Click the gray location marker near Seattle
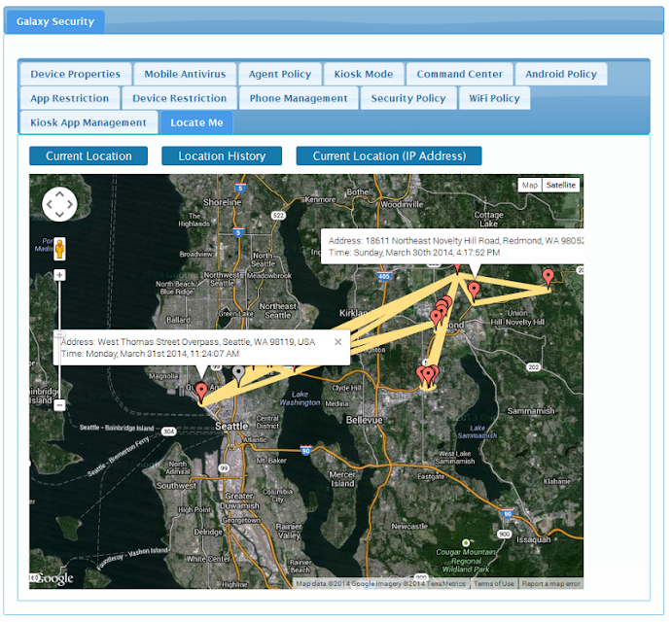This screenshot has height=622, width=672. [x=238, y=374]
